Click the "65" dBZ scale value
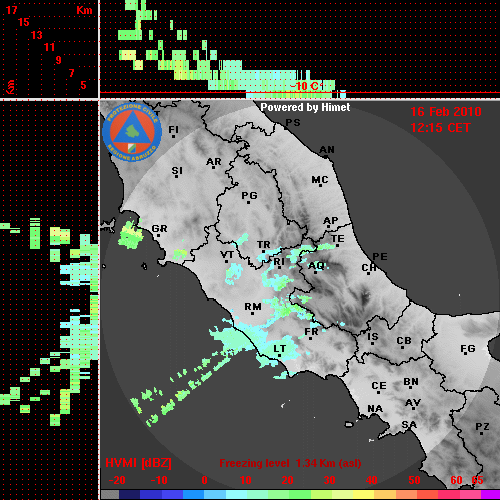The image size is (500, 500). [477, 480]
